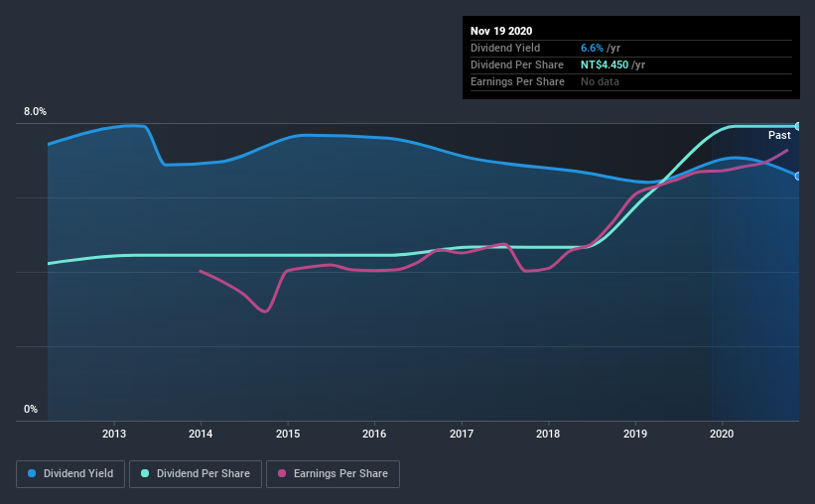Click the 'No data' earnings value
This screenshot has width=815, height=504.
coord(600,81)
